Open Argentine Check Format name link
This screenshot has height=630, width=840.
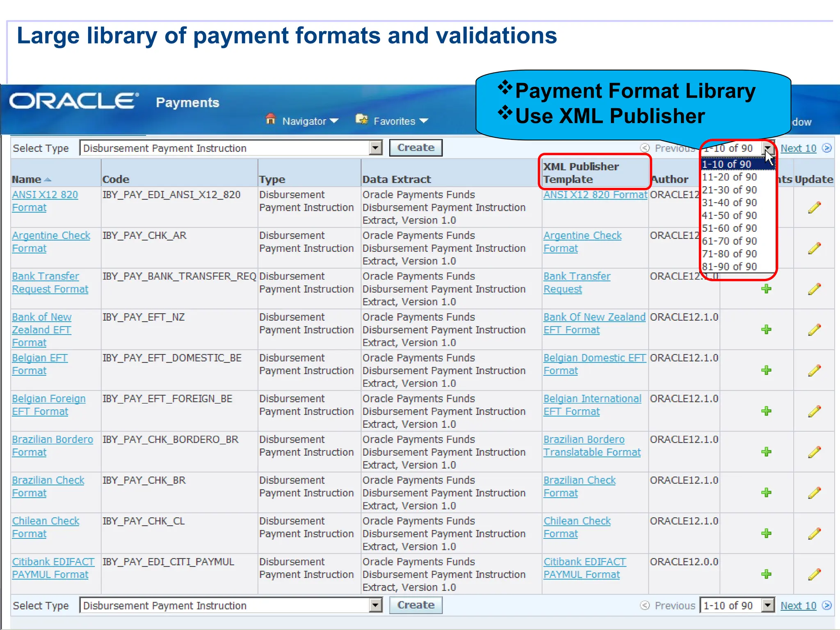coord(51,242)
